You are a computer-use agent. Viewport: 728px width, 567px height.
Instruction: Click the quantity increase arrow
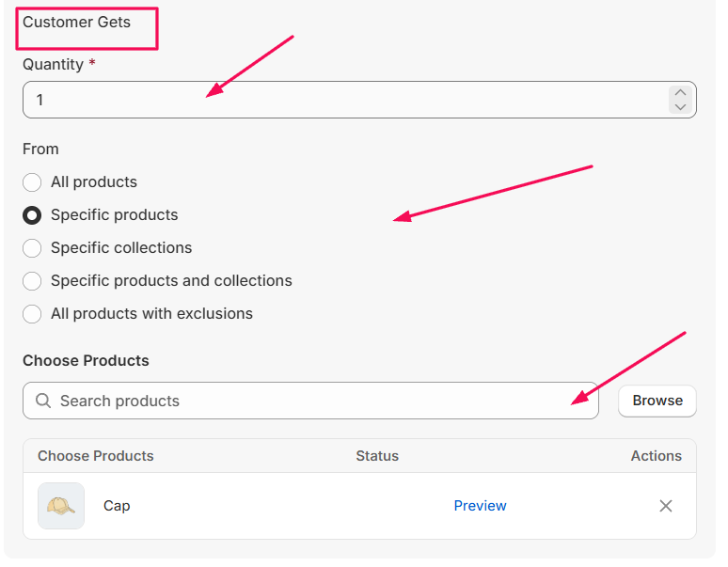point(680,93)
